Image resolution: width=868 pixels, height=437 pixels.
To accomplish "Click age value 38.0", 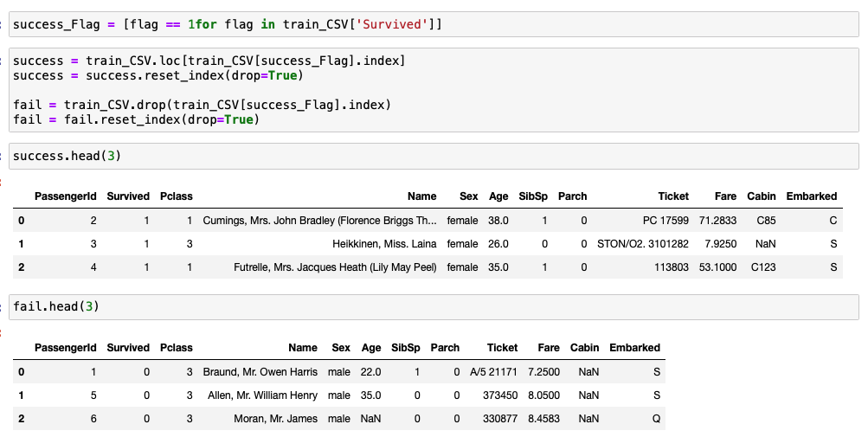I will click(x=498, y=221).
